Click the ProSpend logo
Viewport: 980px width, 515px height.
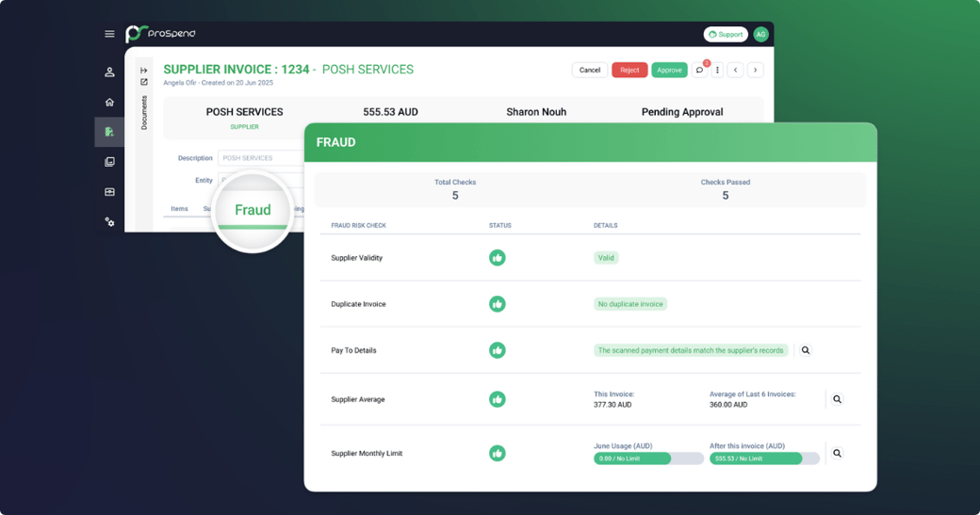pyautogui.click(x=160, y=34)
